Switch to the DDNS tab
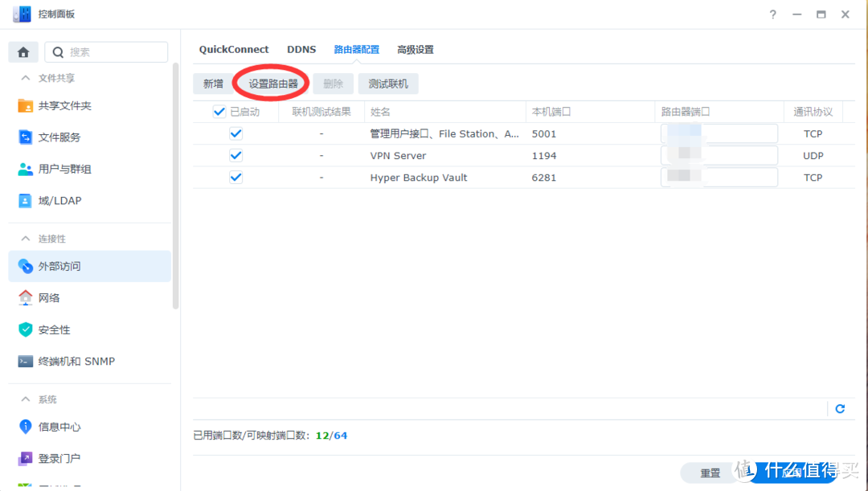Image resolution: width=868 pixels, height=491 pixels. tap(301, 49)
